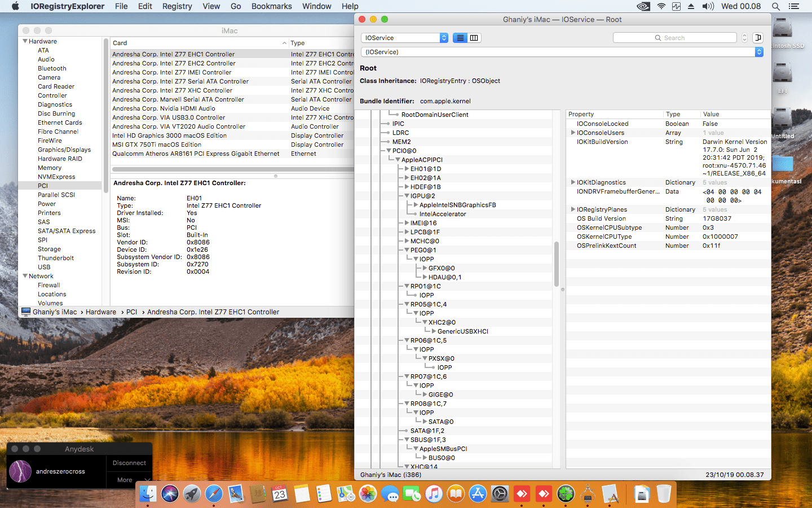Image resolution: width=812 pixels, height=508 pixels.
Task: Collapse the Hardware section in sidebar
Action: [x=25, y=41]
